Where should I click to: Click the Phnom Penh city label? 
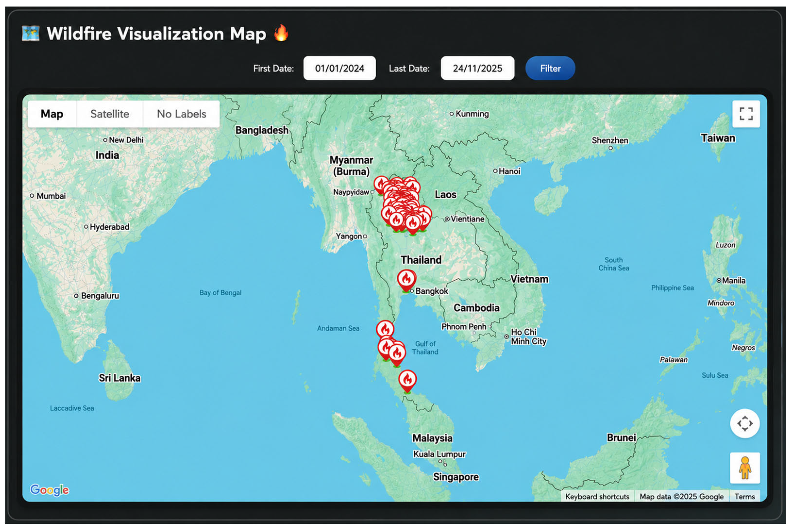tap(464, 326)
